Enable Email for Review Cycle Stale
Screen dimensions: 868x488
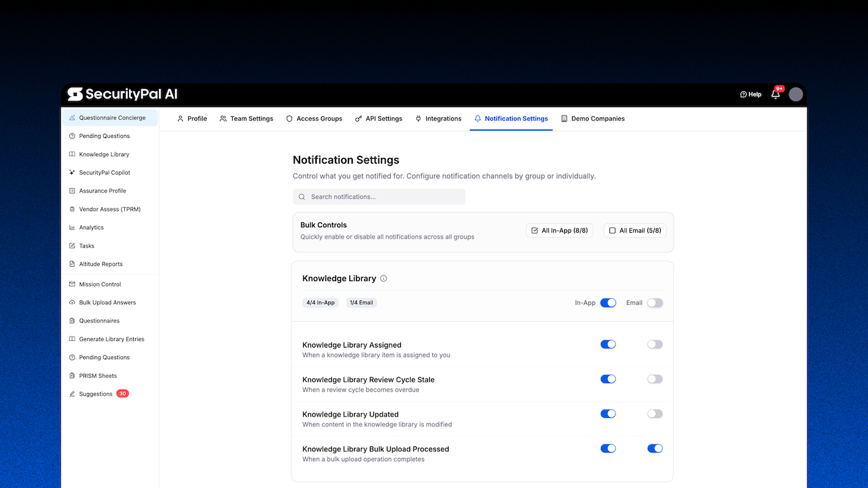click(655, 379)
